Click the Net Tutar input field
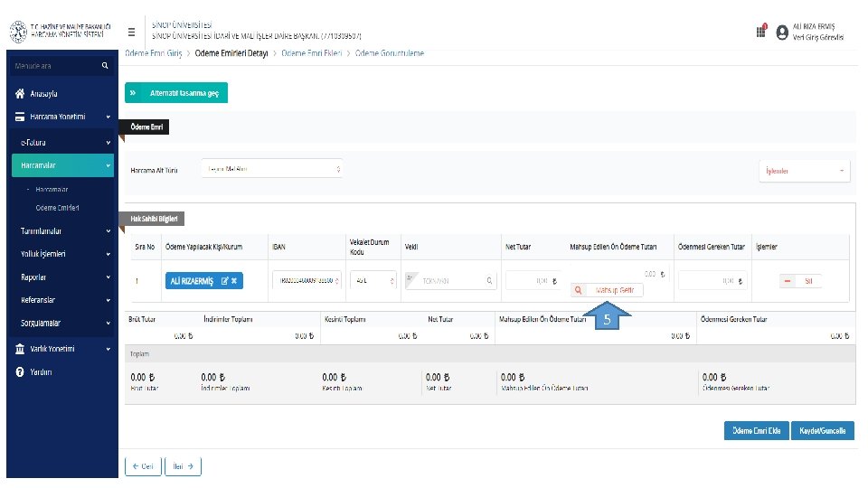This screenshot has height=488, width=868. click(532, 281)
